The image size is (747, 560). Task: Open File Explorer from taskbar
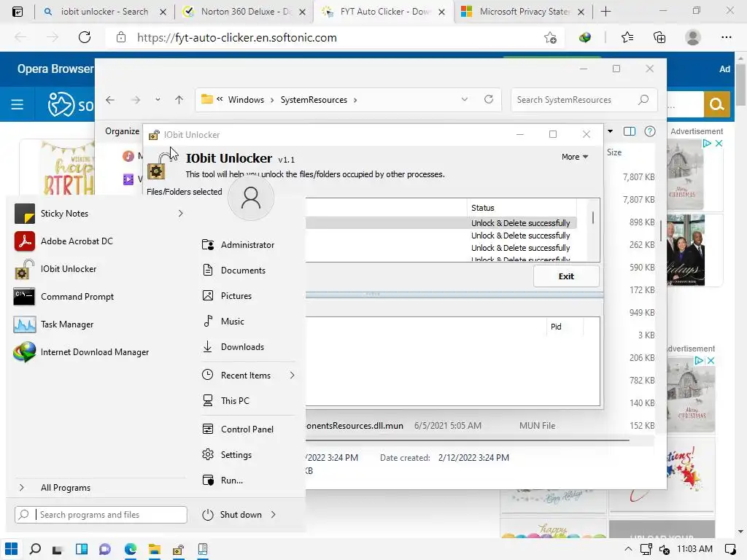pyautogui.click(x=155, y=549)
